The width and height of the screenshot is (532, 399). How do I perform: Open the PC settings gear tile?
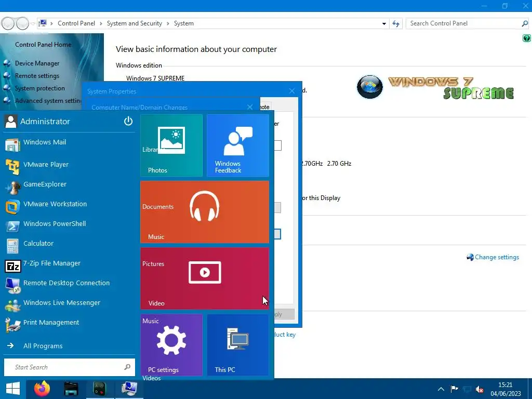171,345
